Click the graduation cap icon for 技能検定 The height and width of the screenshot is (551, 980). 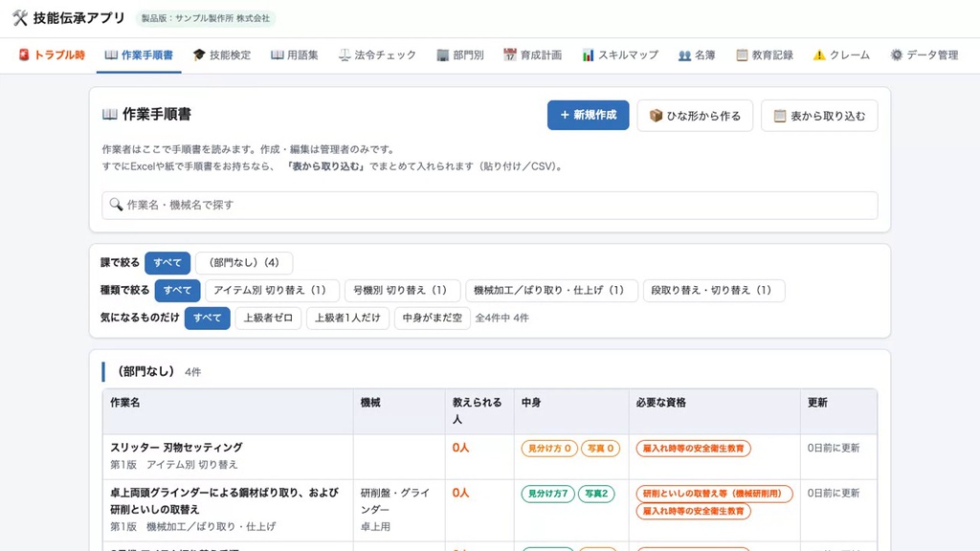(199, 55)
